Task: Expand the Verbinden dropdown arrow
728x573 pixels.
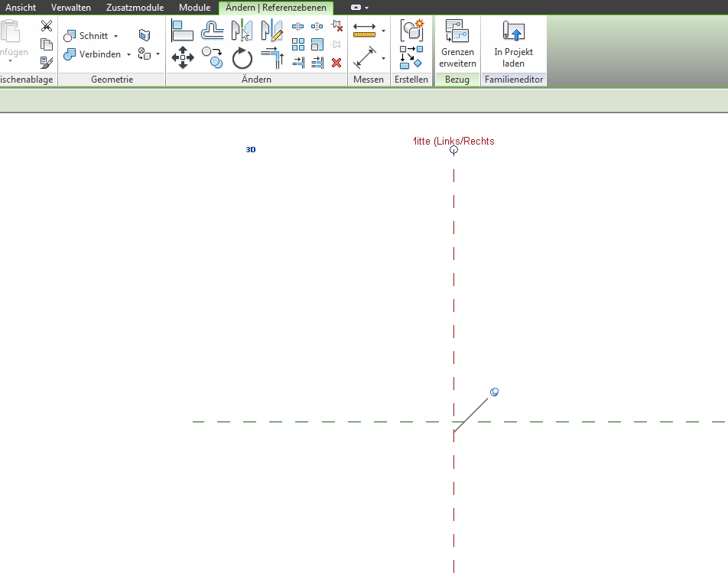Action: pyautogui.click(x=128, y=54)
